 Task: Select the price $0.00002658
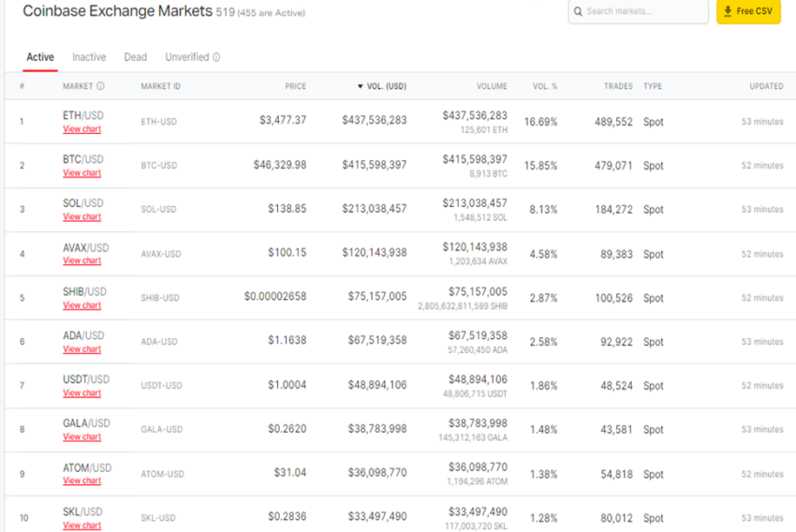click(275, 296)
